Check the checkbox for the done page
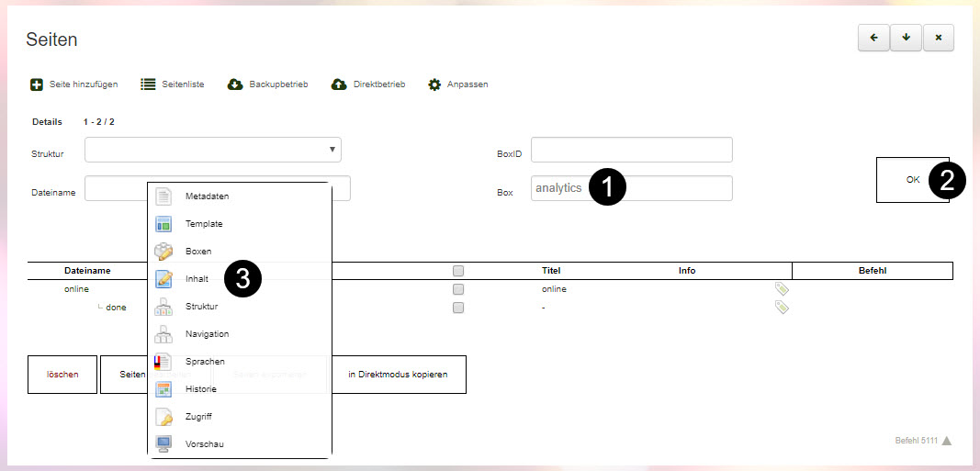 click(458, 308)
